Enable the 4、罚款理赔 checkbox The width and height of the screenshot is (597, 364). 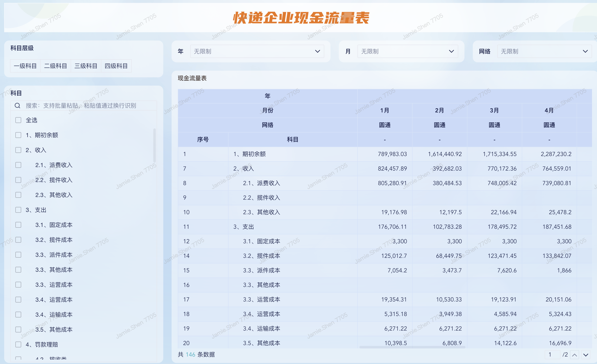(18, 344)
